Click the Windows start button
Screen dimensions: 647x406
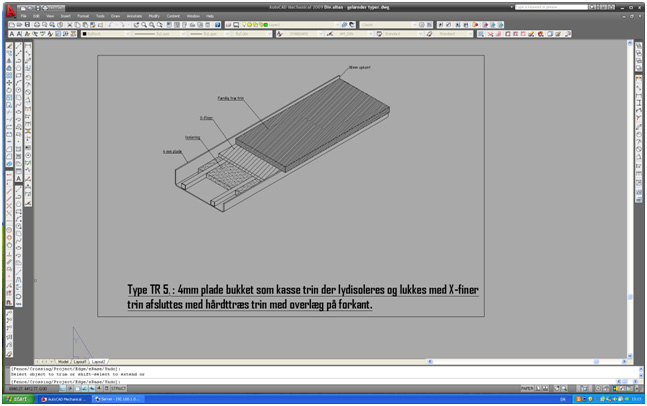pyautogui.click(x=18, y=399)
